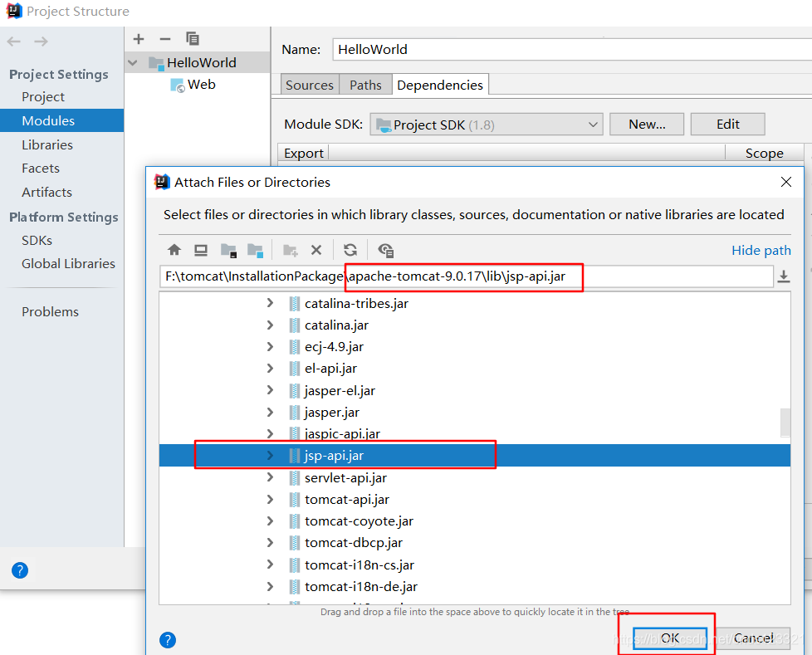Open the Module SDK dropdown
The image size is (812, 655).
487,125
